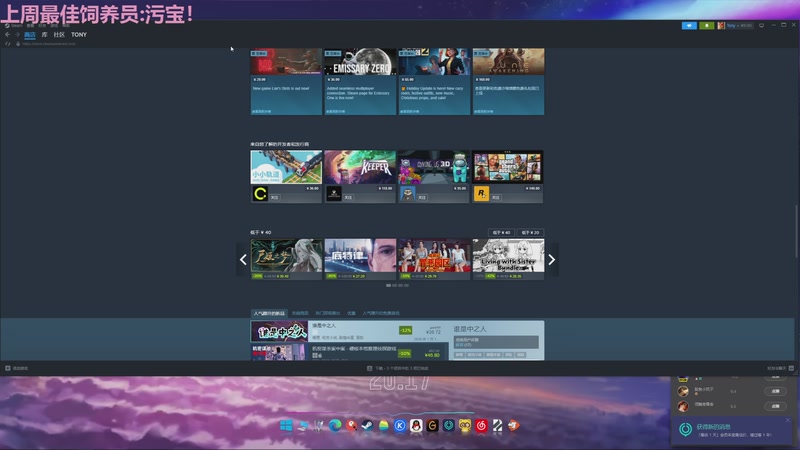
Task: Open the Keeper game capsule
Action: click(x=360, y=167)
